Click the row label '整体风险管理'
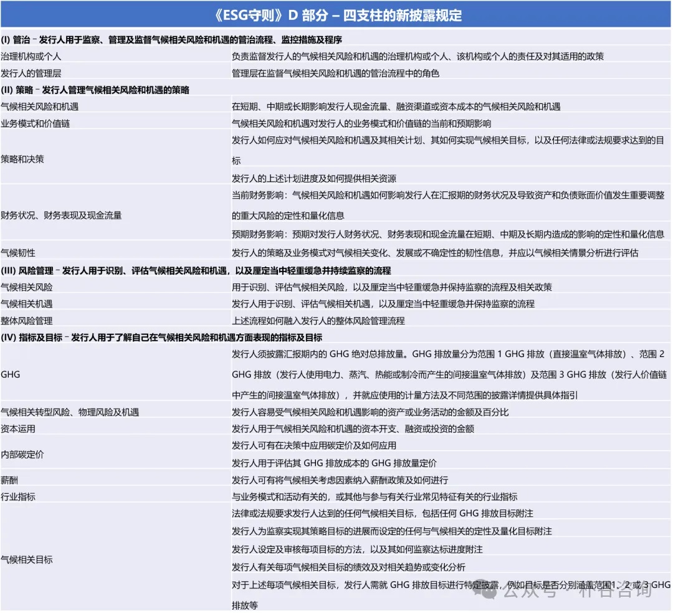Image resolution: width=673 pixels, height=616 pixels. [x=27, y=321]
